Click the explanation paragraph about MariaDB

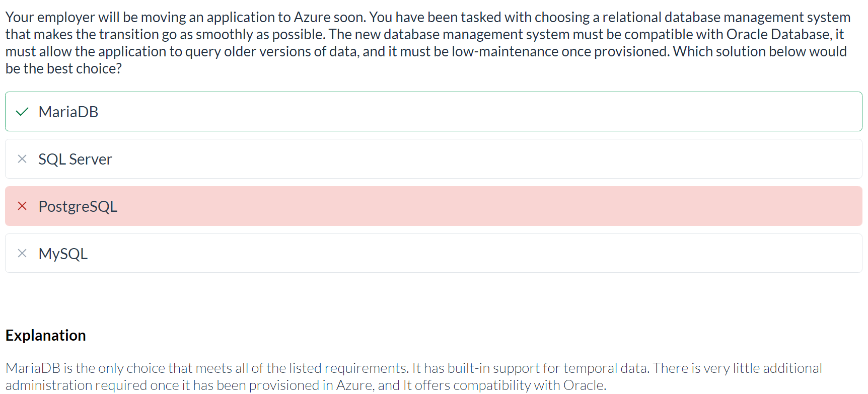coord(413,376)
